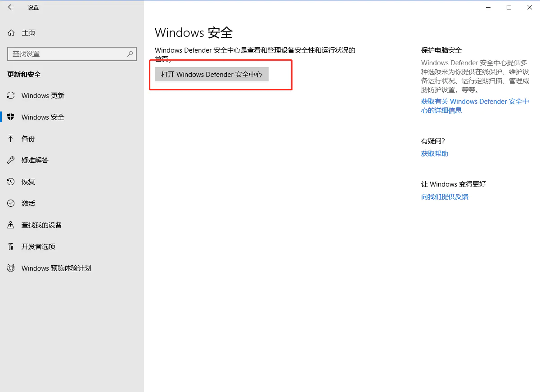Minimize the 设置 window
Screen dimensions: 540x392
tap(488, 7)
